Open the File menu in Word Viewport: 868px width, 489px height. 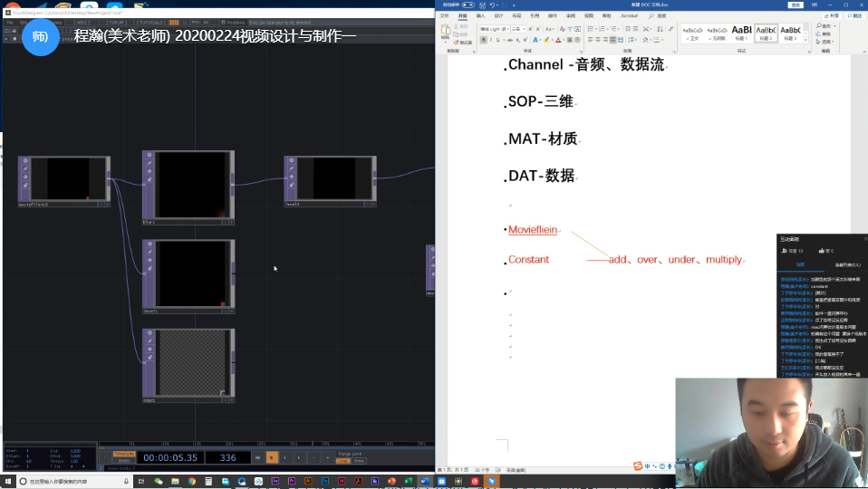444,15
